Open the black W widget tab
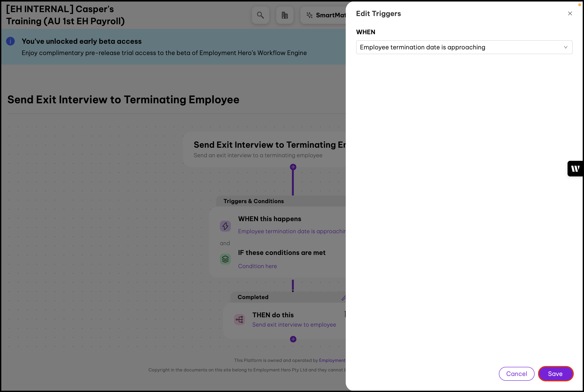The width and height of the screenshot is (584, 392). (x=575, y=169)
